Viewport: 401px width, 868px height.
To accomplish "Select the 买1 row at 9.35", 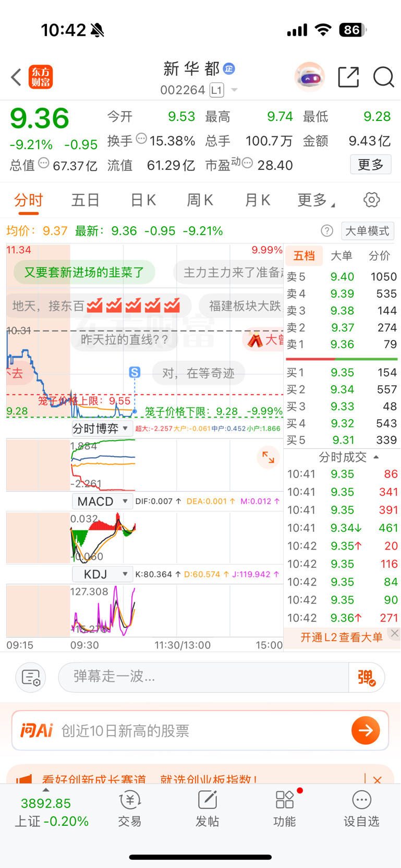I will pyautogui.click(x=342, y=372).
